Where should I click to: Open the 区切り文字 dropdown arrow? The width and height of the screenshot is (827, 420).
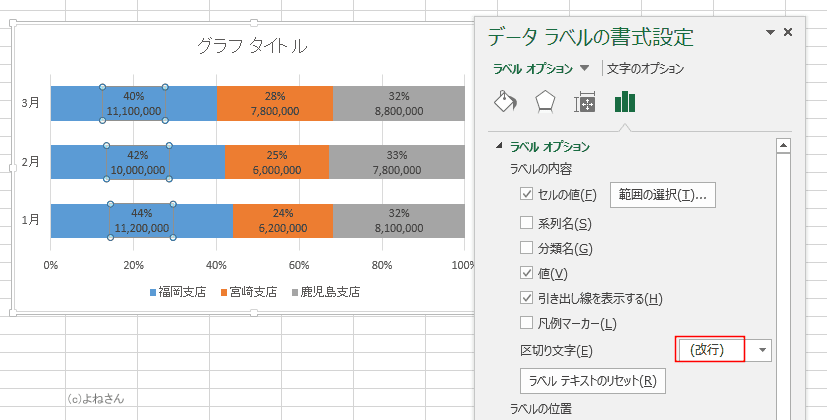(762, 350)
